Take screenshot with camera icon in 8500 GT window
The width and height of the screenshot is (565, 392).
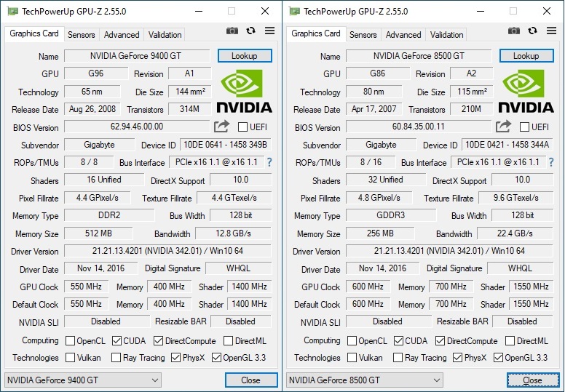tap(514, 31)
